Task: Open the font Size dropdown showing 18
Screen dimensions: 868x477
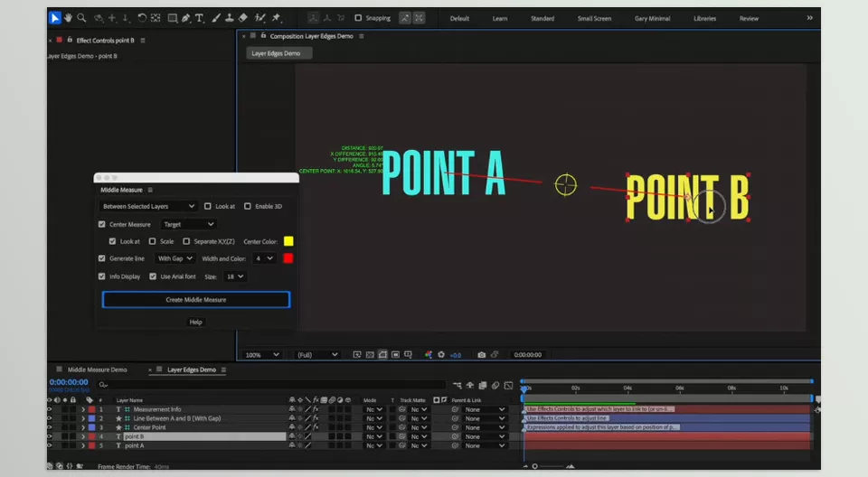Action: pyautogui.click(x=233, y=276)
